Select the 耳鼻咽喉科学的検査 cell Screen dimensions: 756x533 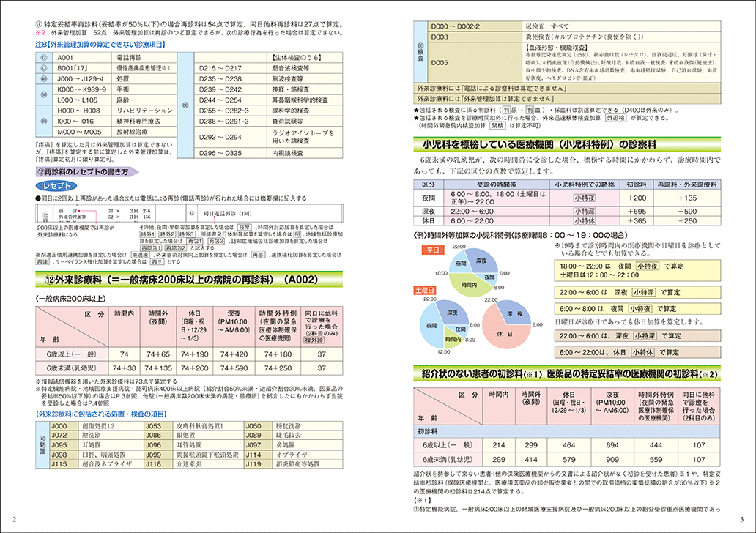click(305, 100)
